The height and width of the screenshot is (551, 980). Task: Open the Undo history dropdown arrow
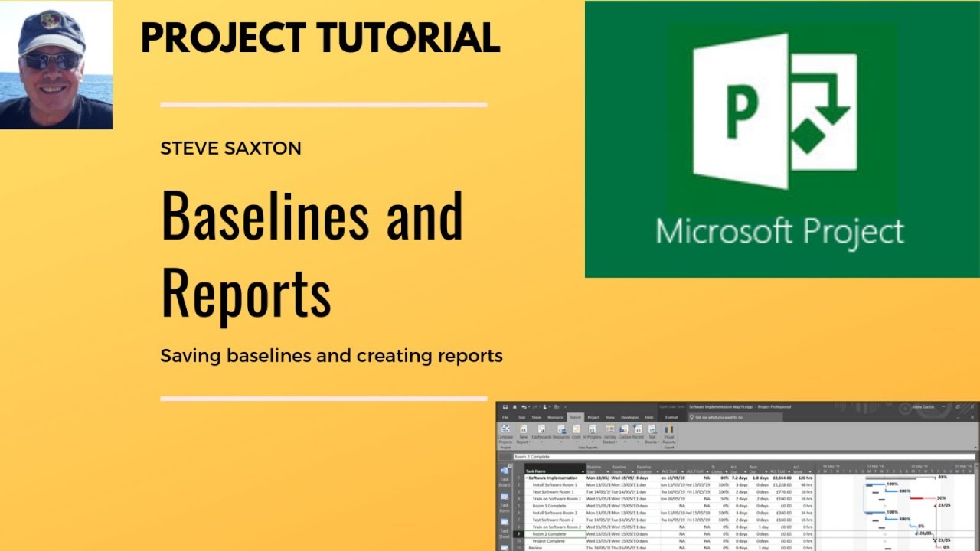[529, 407]
